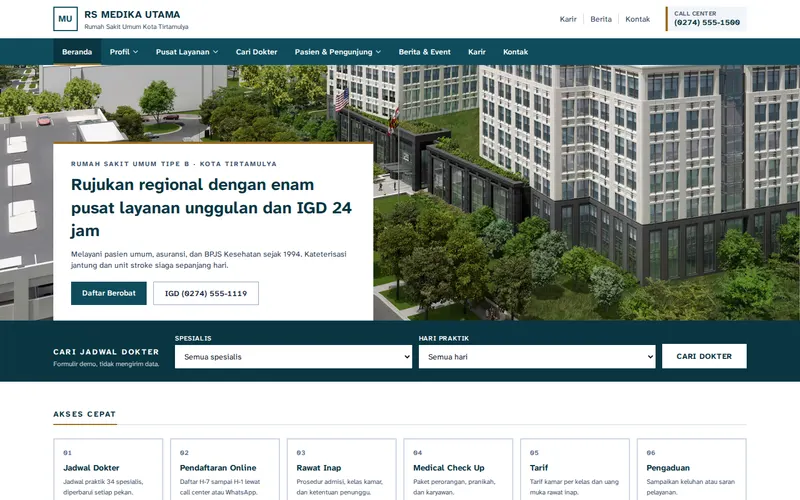Open Karir in the main navigation
This screenshot has height=500, width=800.
[477, 52]
